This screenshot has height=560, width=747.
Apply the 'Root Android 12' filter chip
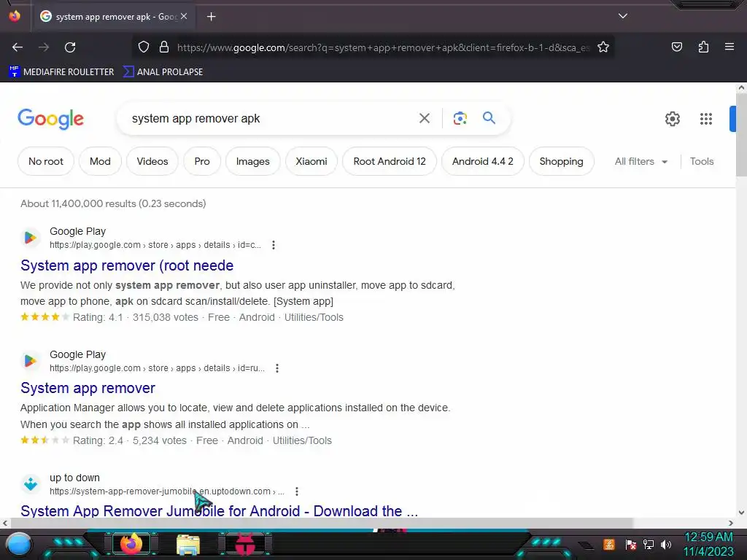coord(390,161)
